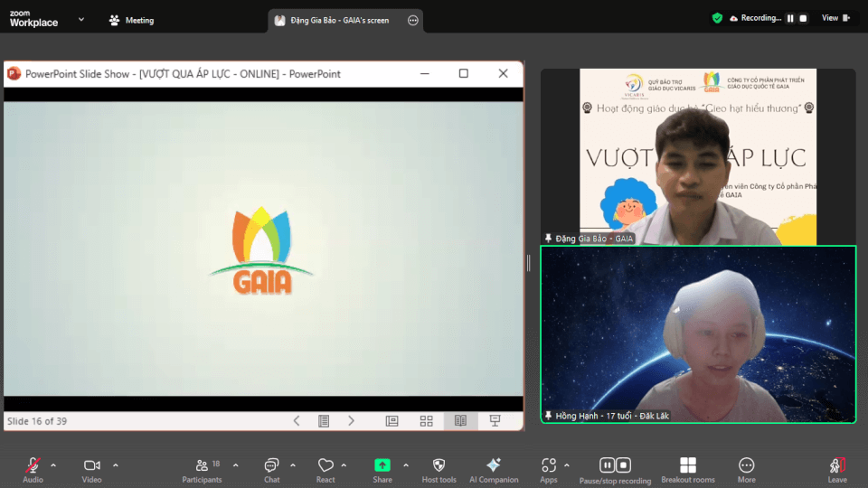Viewport: 868px width, 488px height.
Task: Minimize the PowerPoint Slide Show window
Action: tap(425, 73)
